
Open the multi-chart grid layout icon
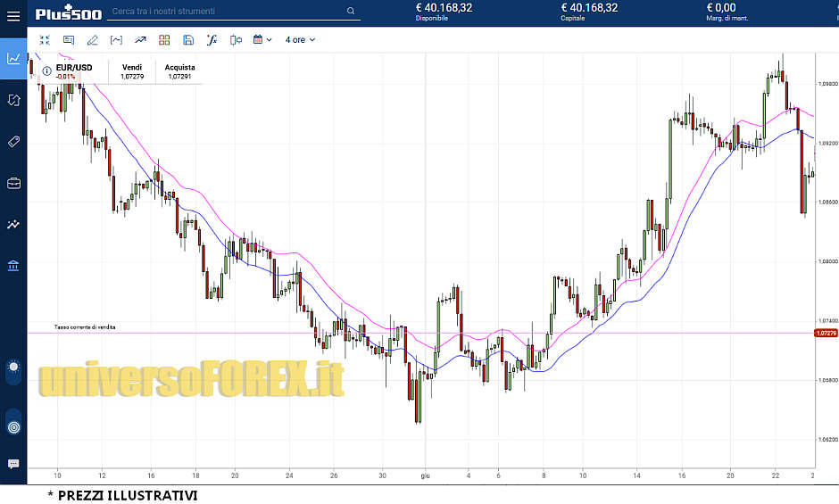[164, 40]
